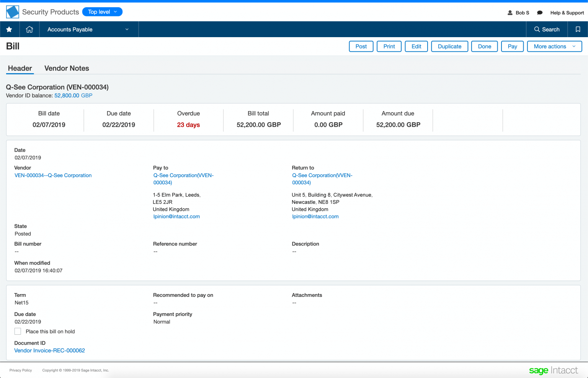Screen dimensions: 588x378
Task: Click the Print button
Action: coord(389,46)
